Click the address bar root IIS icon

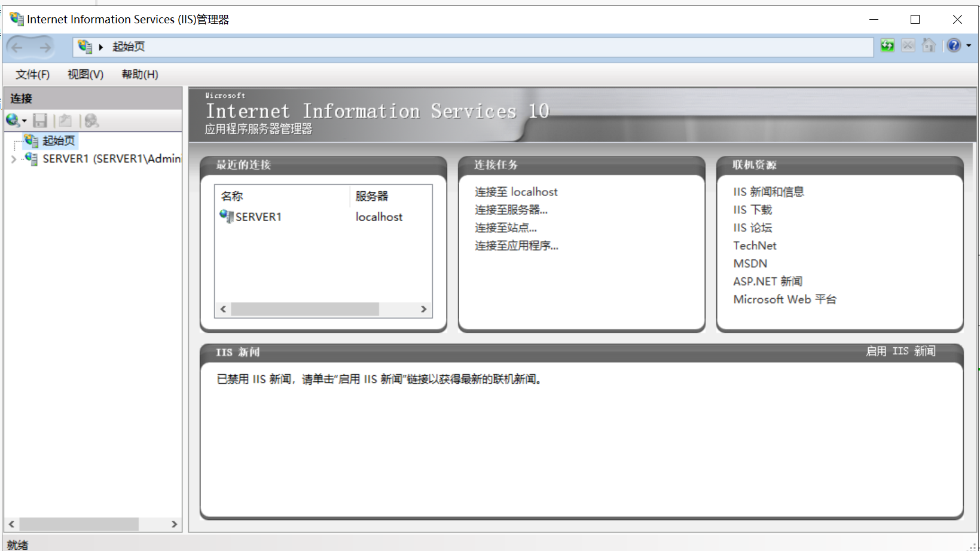click(85, 47)
